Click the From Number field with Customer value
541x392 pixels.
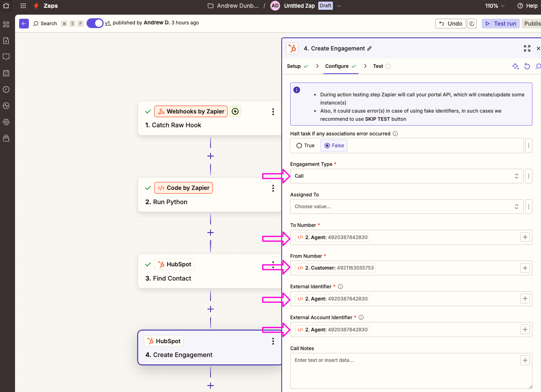coord(411,268)
